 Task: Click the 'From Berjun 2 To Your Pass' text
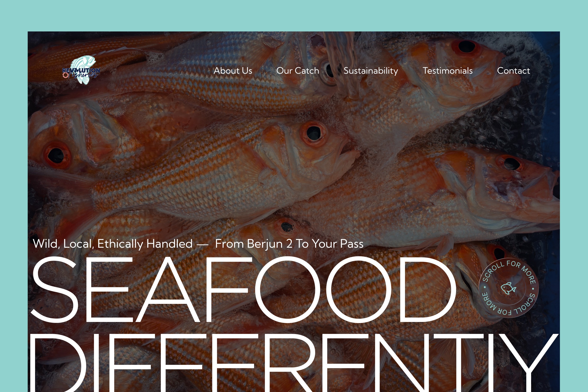(289, 244)
